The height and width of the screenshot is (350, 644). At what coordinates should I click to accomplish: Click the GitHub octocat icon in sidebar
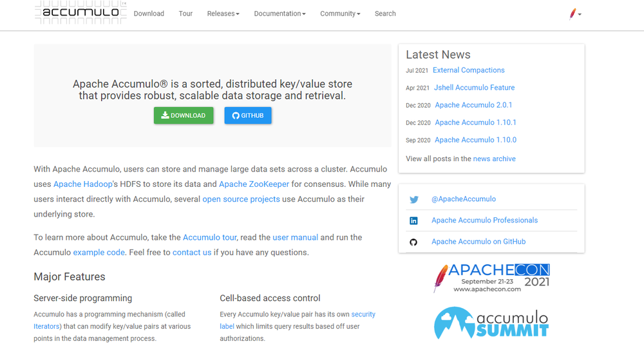(x=413, y=242)
